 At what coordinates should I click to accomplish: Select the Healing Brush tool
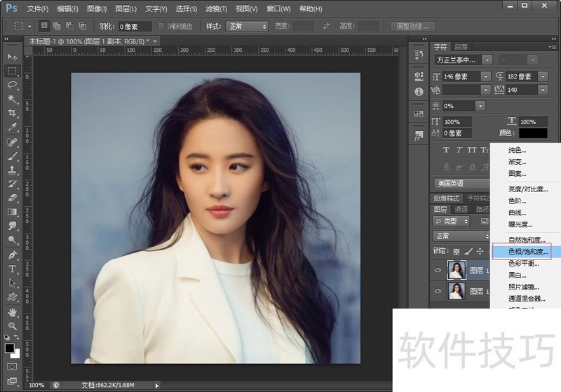coord(12,142)
